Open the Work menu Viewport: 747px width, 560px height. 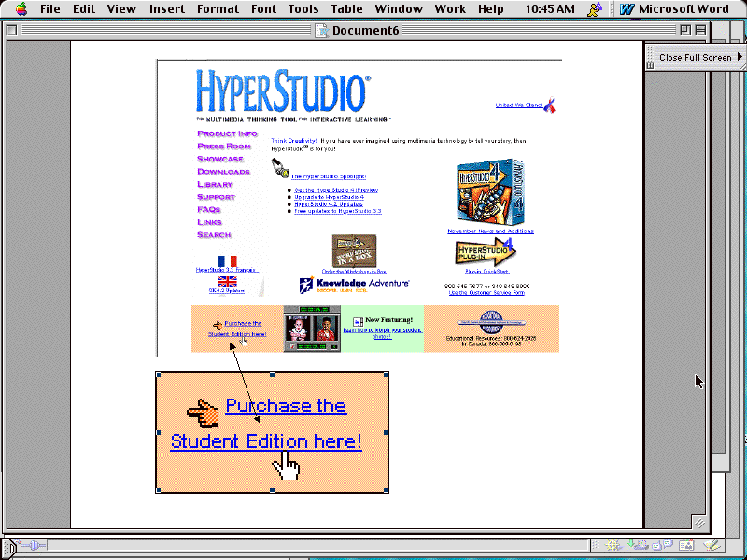click(450, 9)
